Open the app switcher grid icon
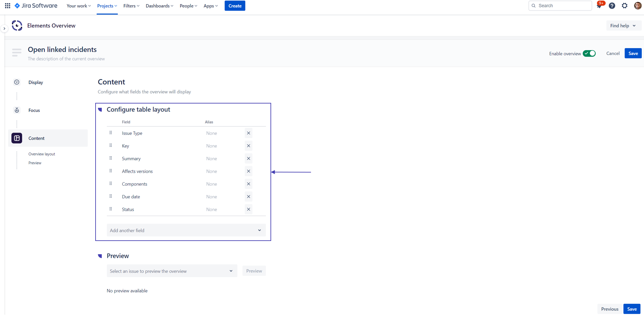Viewport: 644px width, 316px height. (7, 6)
